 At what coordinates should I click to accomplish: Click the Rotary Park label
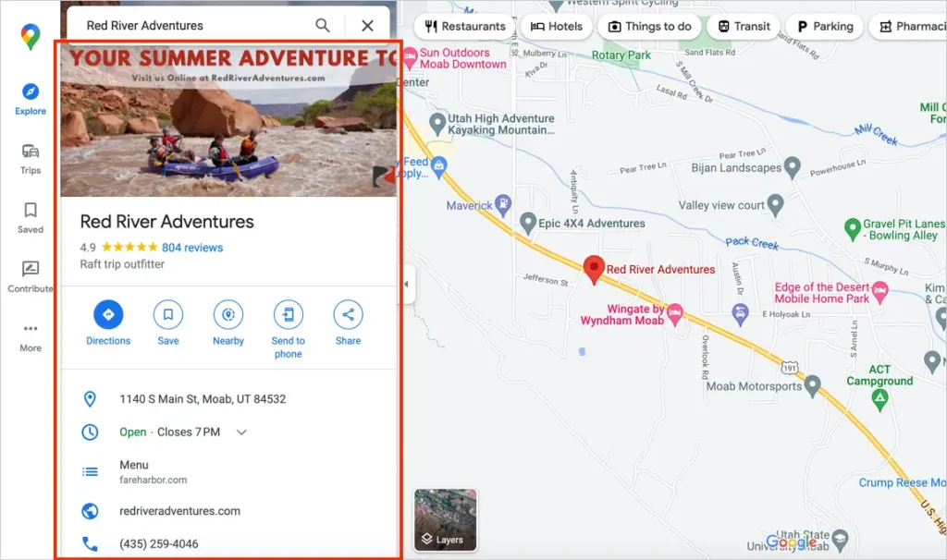pyautogui.click(x=621, y=55)
